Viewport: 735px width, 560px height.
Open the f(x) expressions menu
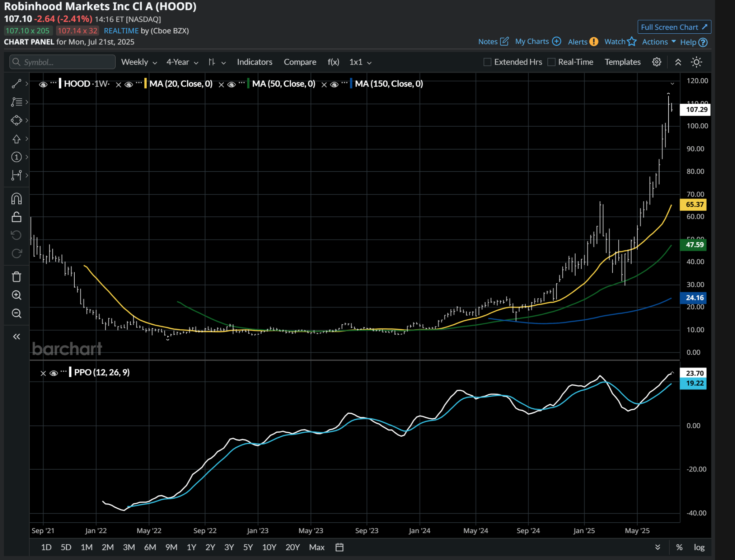[333, 62]
